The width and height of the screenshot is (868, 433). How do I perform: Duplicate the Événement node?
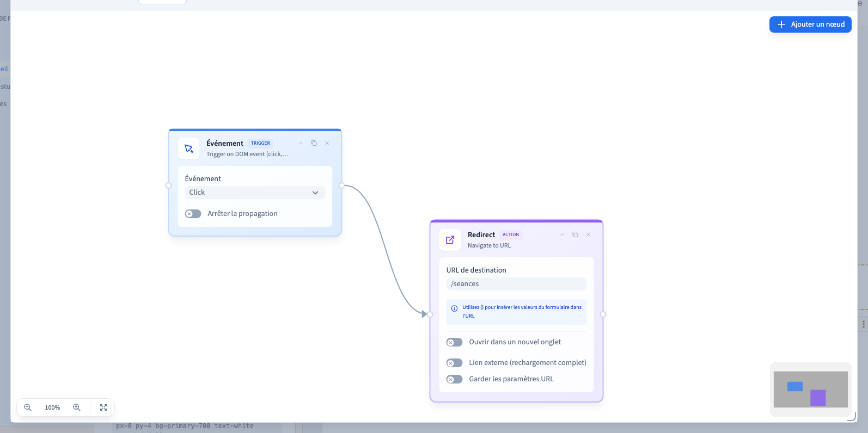314,143
